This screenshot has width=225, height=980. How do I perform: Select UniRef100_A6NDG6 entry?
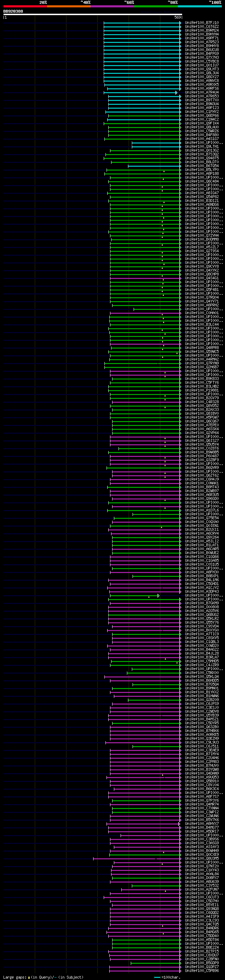click(x=202, y=205)
